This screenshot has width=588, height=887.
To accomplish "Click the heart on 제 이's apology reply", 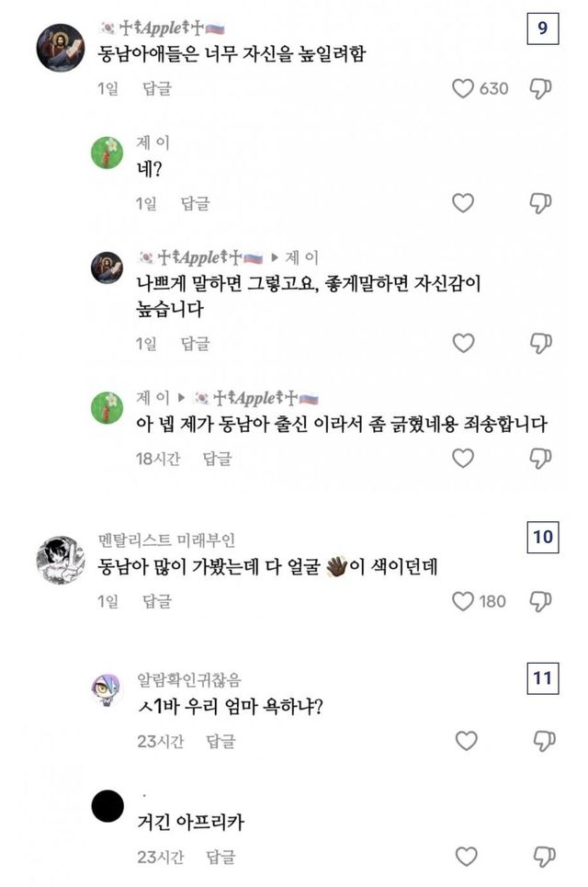I will tap(462, 457).
